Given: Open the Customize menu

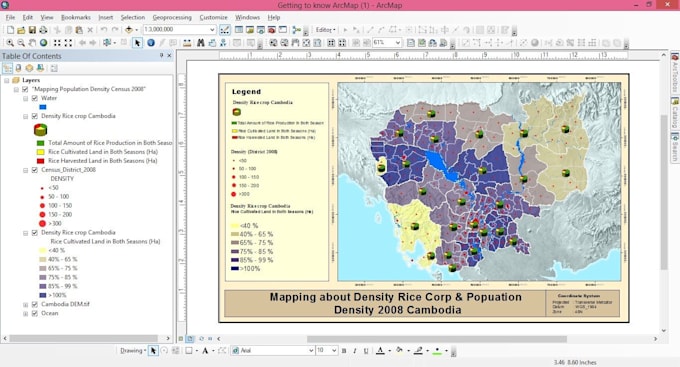Looking at the screenshot, I should pos(213,17).
